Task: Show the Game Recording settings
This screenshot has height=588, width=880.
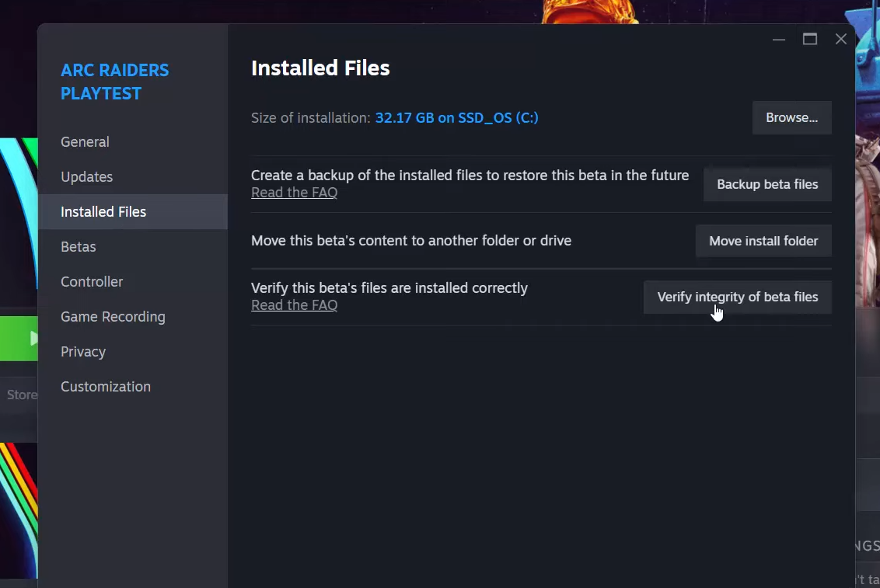Action: [x=113, y=317]
